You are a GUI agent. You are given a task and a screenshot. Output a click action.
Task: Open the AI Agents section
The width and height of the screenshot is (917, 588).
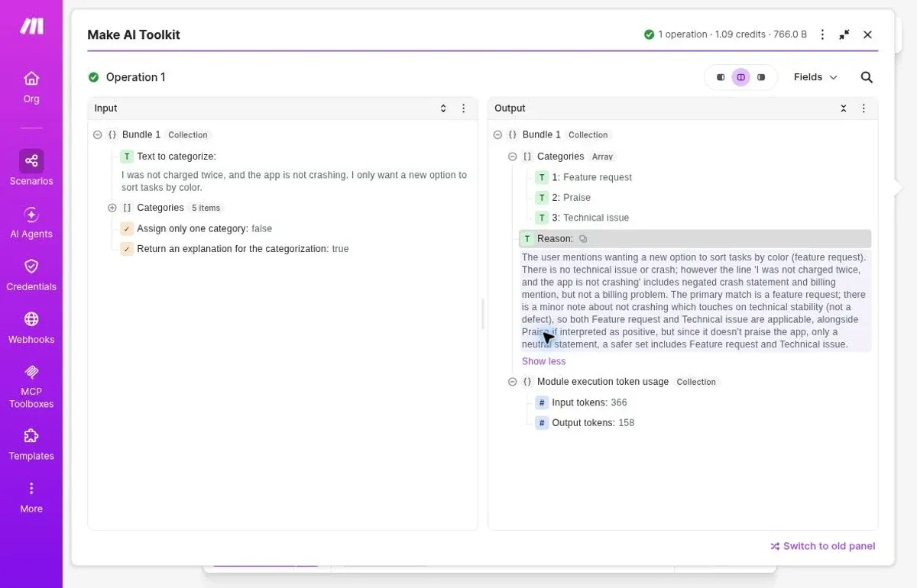pyautogui.click(x=31, y=222)
